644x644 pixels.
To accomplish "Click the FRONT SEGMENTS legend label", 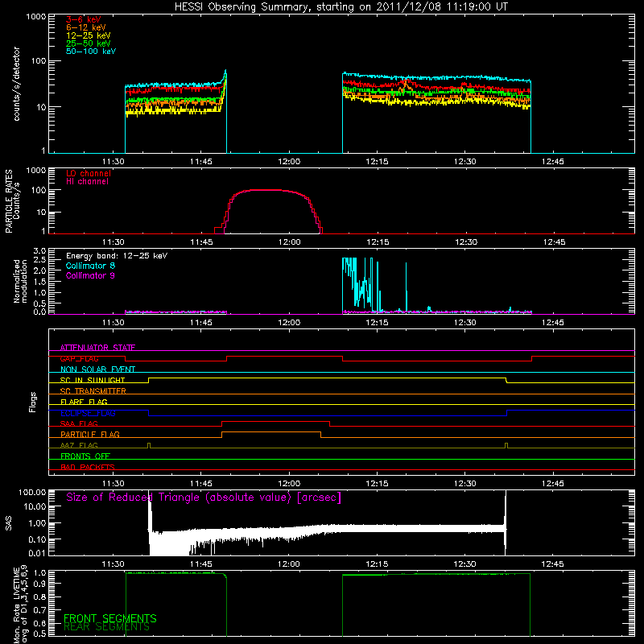I will point(110,618).
